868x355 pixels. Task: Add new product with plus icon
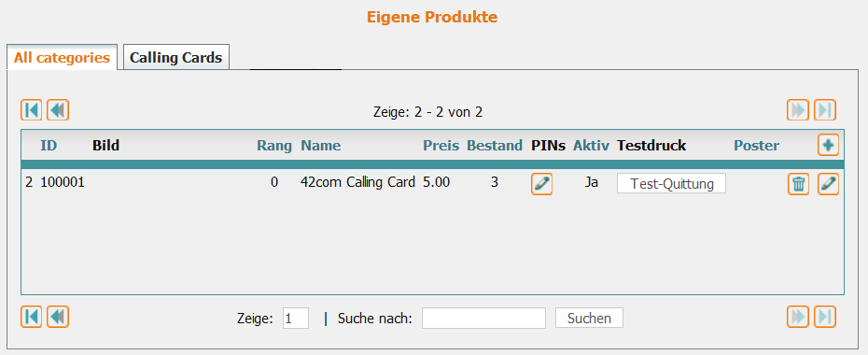[828, 145]
